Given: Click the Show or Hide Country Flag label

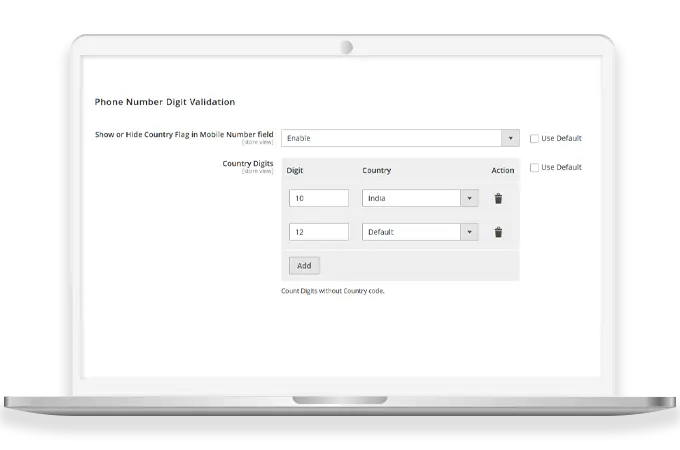Looking at the screenshot, I should (184, 134).
